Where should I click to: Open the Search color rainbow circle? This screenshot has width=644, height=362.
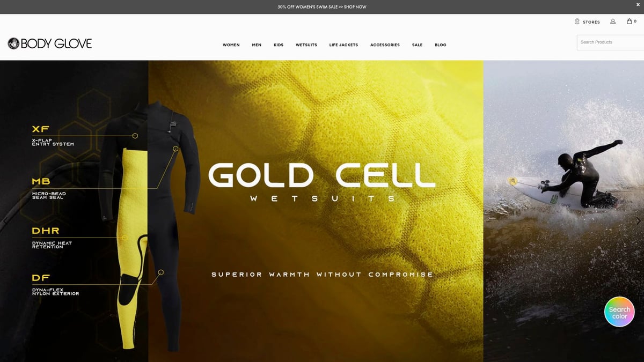619,312
